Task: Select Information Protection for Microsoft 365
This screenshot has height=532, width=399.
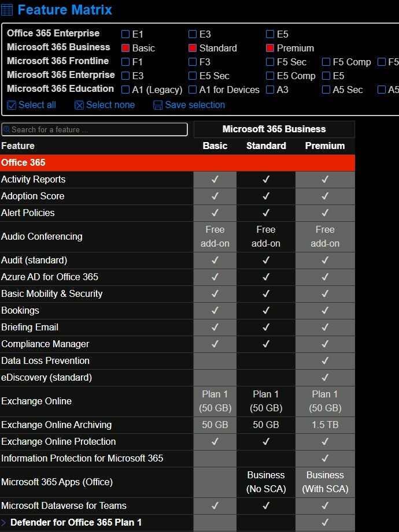Action: click(82, 459)
